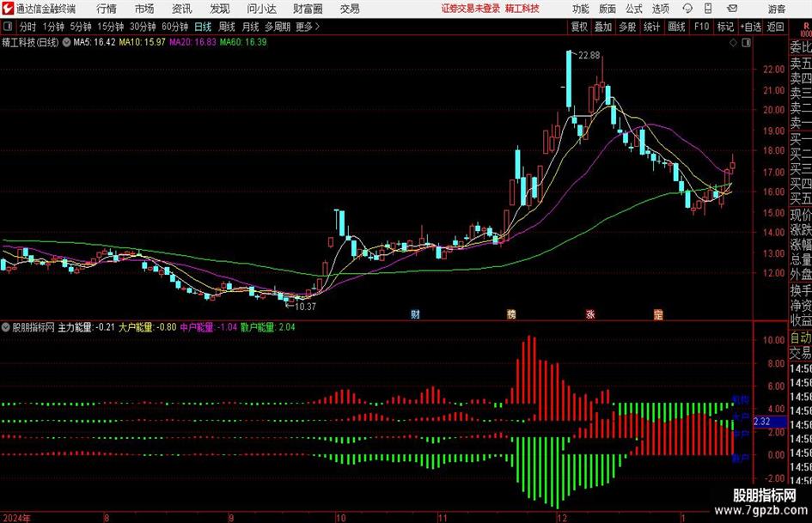The height and width of the screenshot is (523, 812).
Task: Click the 复权 toolbar button
Action: click(x=579, y=27)
